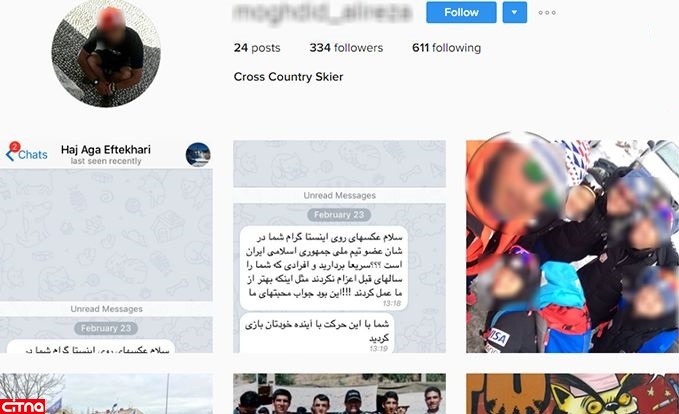This screenshot has width=679, height=414.
Task: Open the bottom-left outdoor landscape post
Action: pyautogui.click(x=106, y=394)
